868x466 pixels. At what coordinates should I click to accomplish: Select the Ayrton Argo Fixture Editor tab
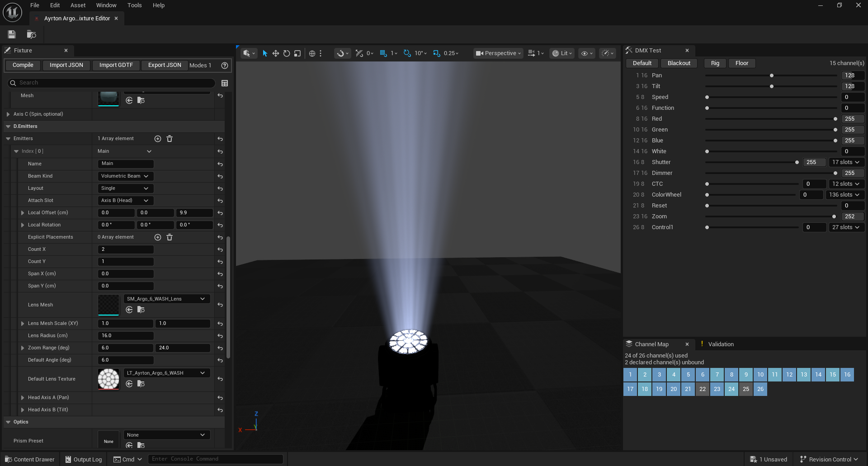[x=77, y=19]
